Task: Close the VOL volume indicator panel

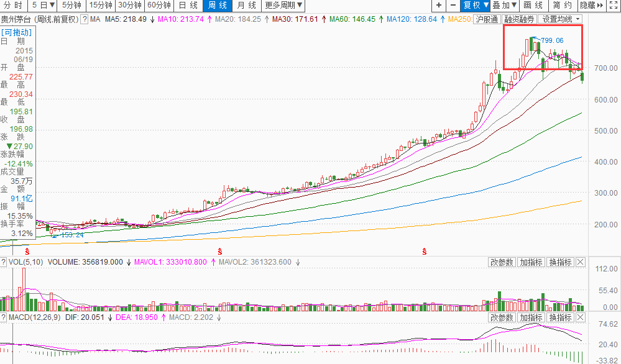Action: tap(581, 262)
